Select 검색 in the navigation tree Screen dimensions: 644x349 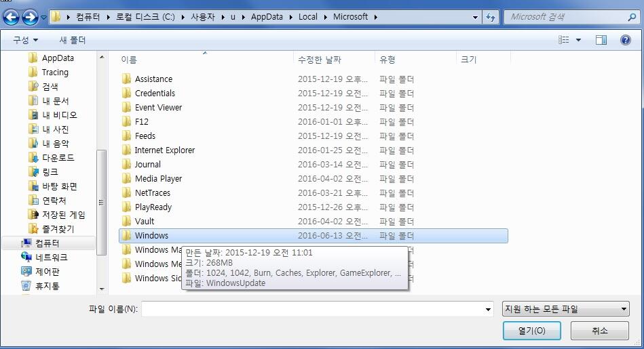coord(50,87)
